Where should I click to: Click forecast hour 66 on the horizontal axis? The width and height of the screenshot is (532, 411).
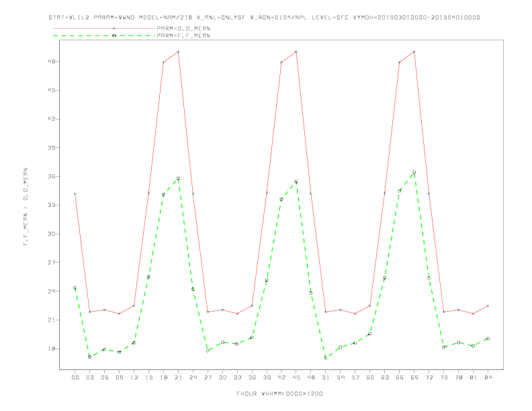pyautogui.click(x=400, y=377)
